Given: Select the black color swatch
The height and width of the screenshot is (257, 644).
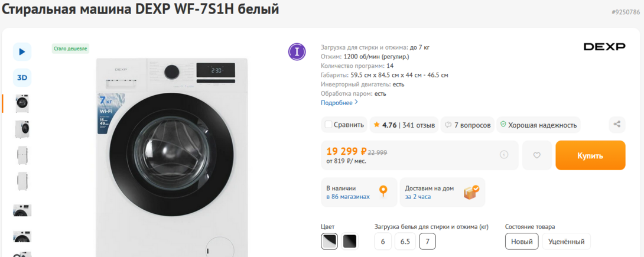Looking at the screenshot, I should point(350,241).
